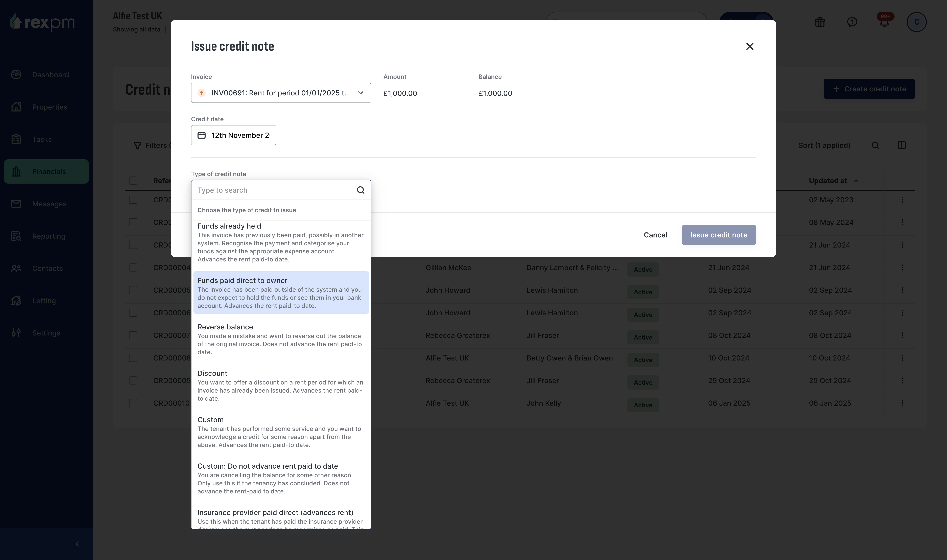Tick the checkbox for CRD00008
This screenshot has width=947, height=560.
click(133, 358)
